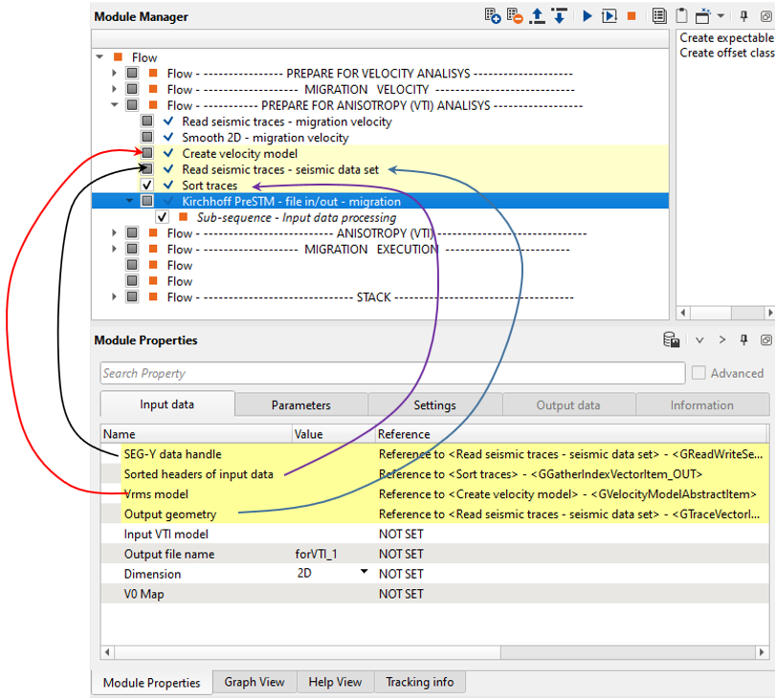
Task: Open the Graph View tab
Action: [x=255, y=682]
